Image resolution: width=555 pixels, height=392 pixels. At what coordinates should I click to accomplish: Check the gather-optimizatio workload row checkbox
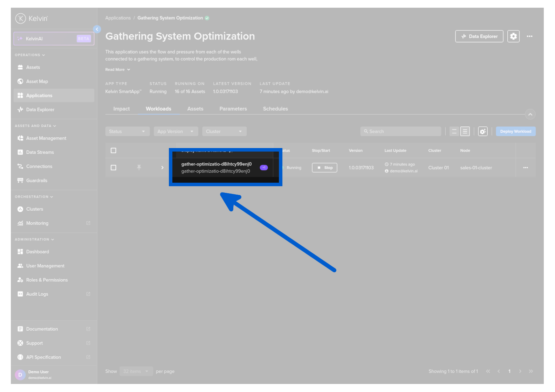[x=114, y=168]
